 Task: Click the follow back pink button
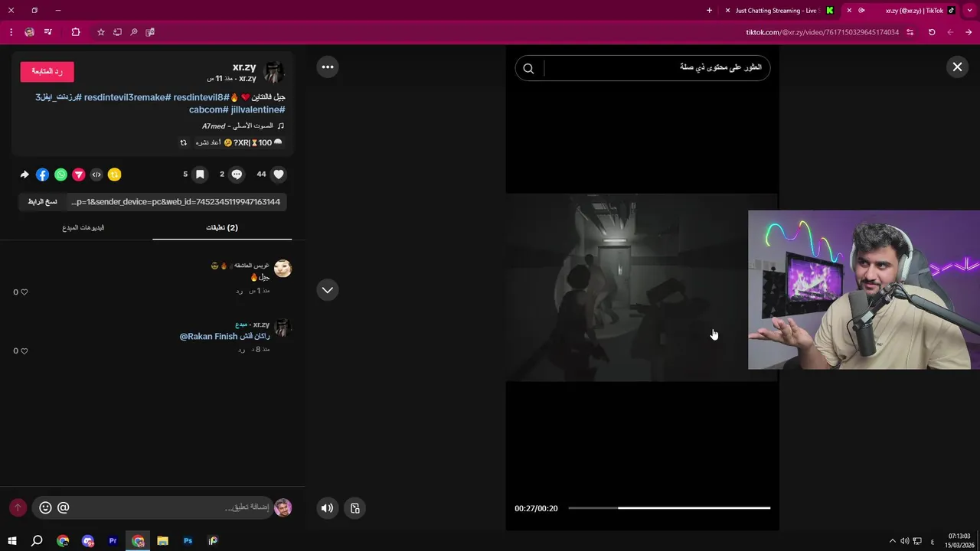pyautogui.click(x=47, y=71)
